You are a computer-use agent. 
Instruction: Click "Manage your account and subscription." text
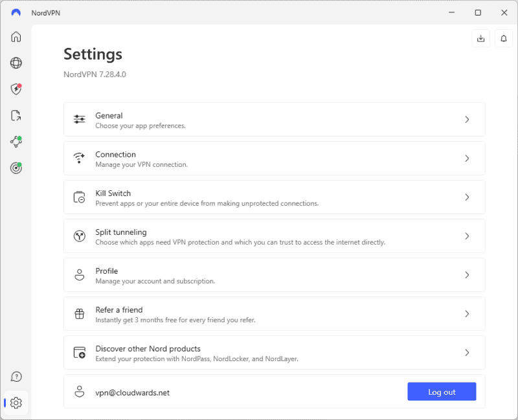pyautogui.click(x=155, y=281)
